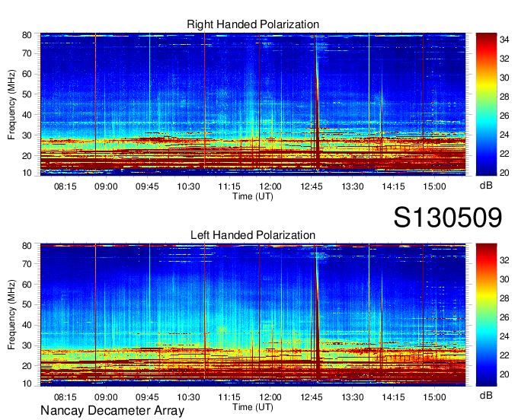Viewport: 518px width, 420px height.
Task: Click the 13:30 time tick of Left Handed plot
Action: [x=353, y=397]
